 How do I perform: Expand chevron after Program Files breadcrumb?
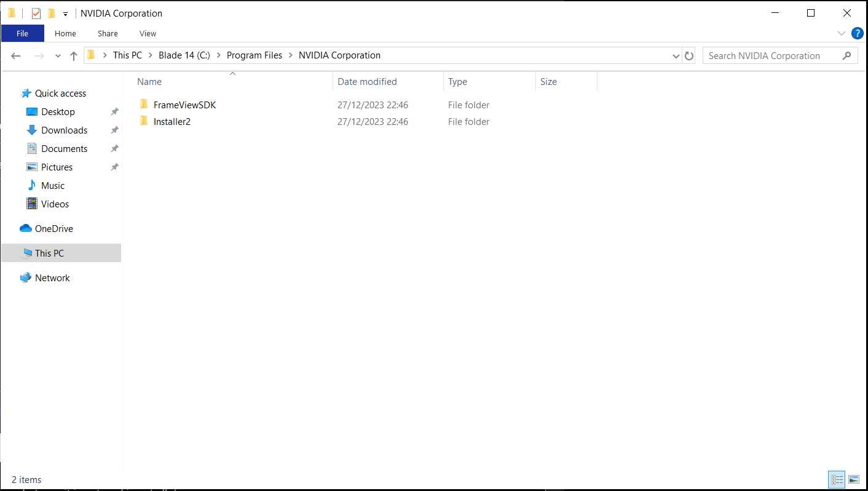click(x=291, y=55)
